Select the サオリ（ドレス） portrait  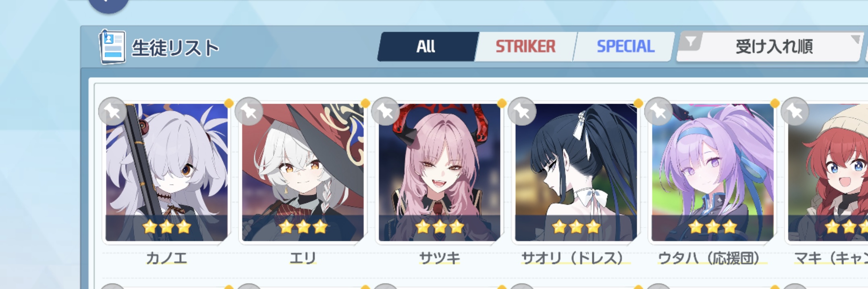pos(576,172)
